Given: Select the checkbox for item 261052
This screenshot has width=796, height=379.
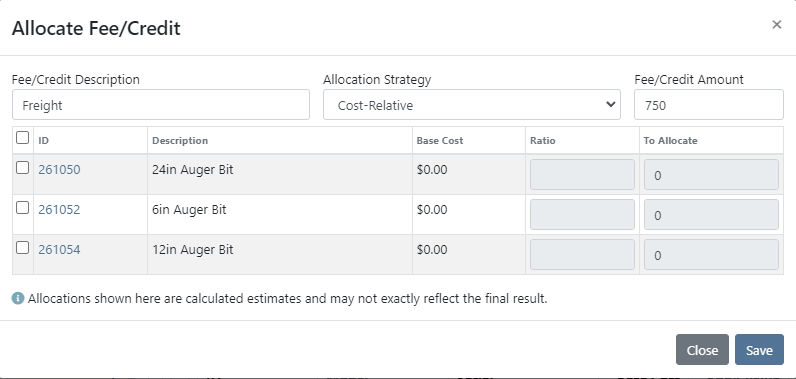Looking at the screenshot, I should [22, 208].
